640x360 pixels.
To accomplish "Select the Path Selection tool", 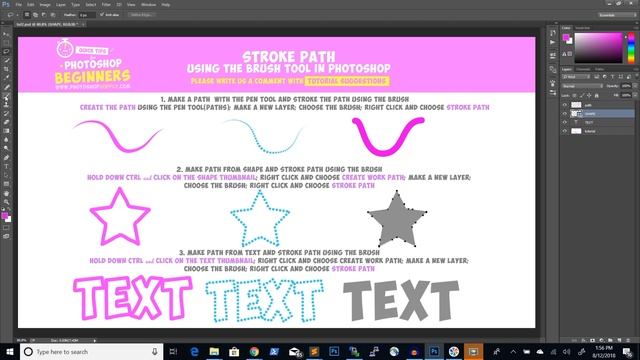I will pyautogui.click(x=6, y=175).
